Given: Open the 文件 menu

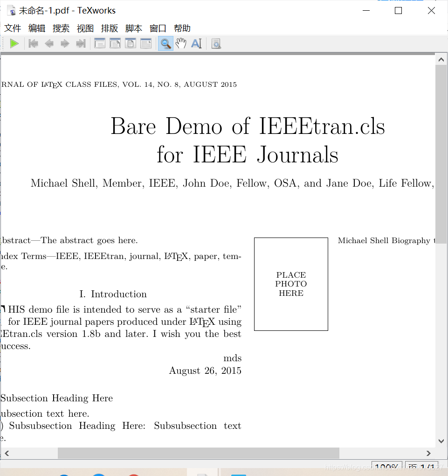Looking at the screenshot, I should pos(13,28).
